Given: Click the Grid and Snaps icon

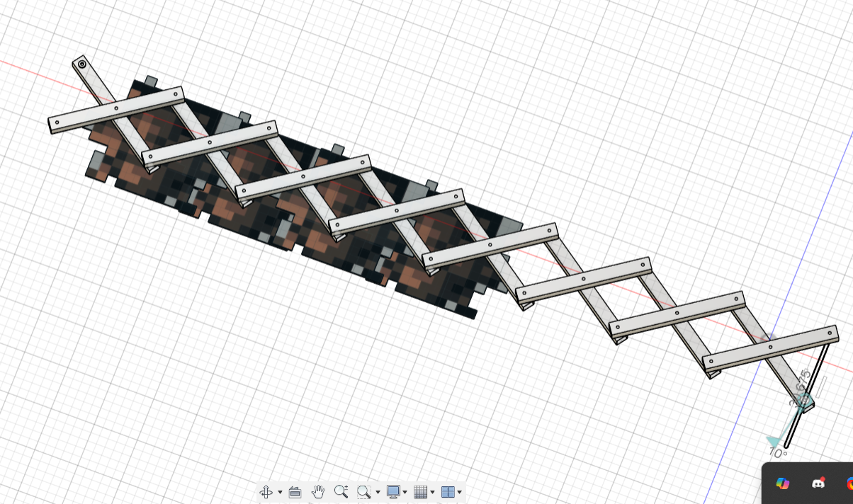Looking at the screenshot, I should [421, 492].
